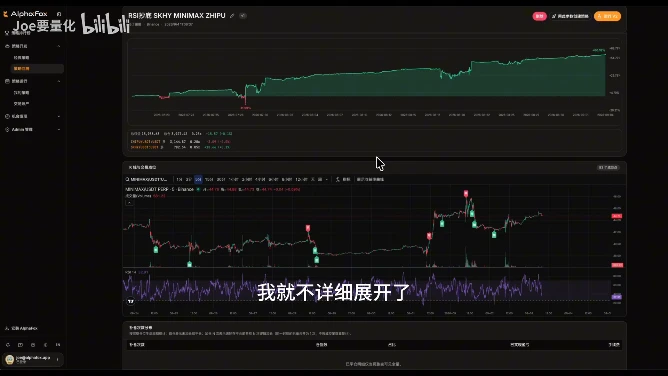Open user menu dots beside account email
The height and width of the screenshot is (376, 668).
(x=58, y=360)
